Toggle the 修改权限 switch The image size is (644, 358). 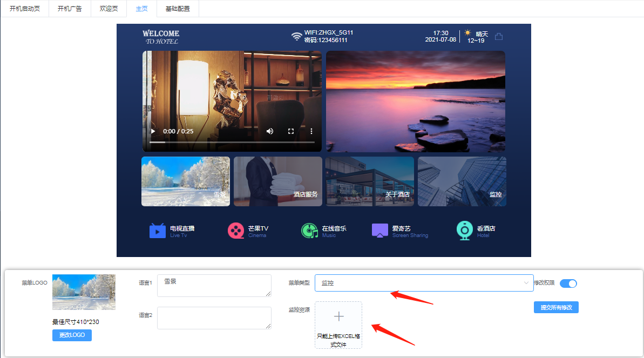tap(568, 283)
